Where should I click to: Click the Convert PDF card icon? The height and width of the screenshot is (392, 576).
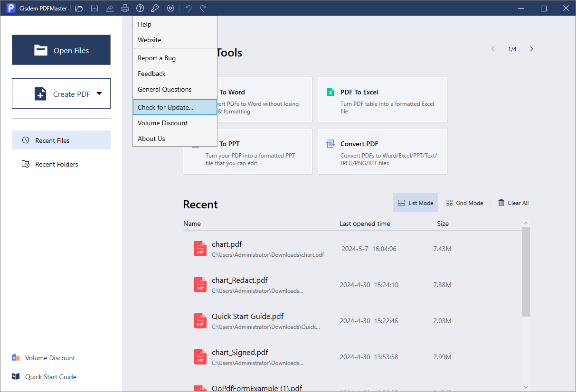[x=330, y=144]
